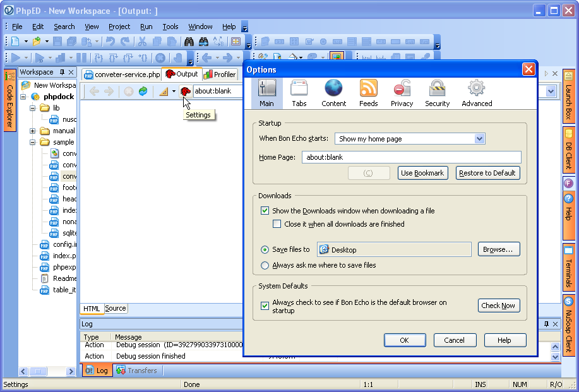Click the Help button in Options
This screenshot has height=392, width=579.
click(x=504, y=340)
